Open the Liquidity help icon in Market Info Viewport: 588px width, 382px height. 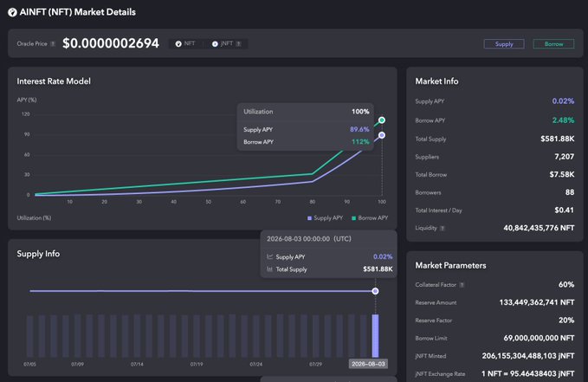(443, 228)
